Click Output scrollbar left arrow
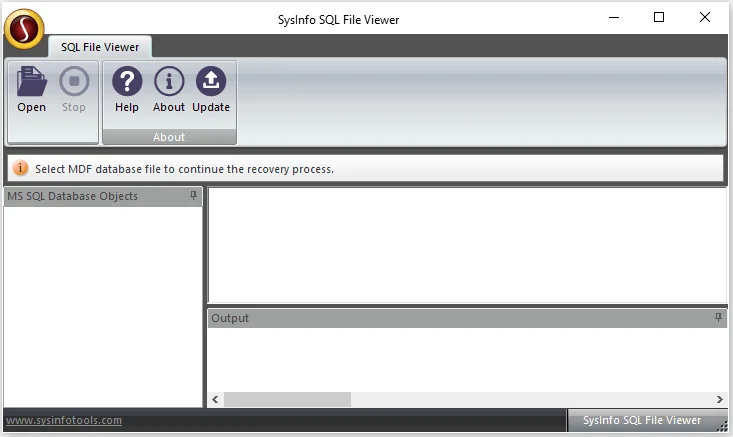The width and height of the screenshot is (733, 437). [215, 399]
